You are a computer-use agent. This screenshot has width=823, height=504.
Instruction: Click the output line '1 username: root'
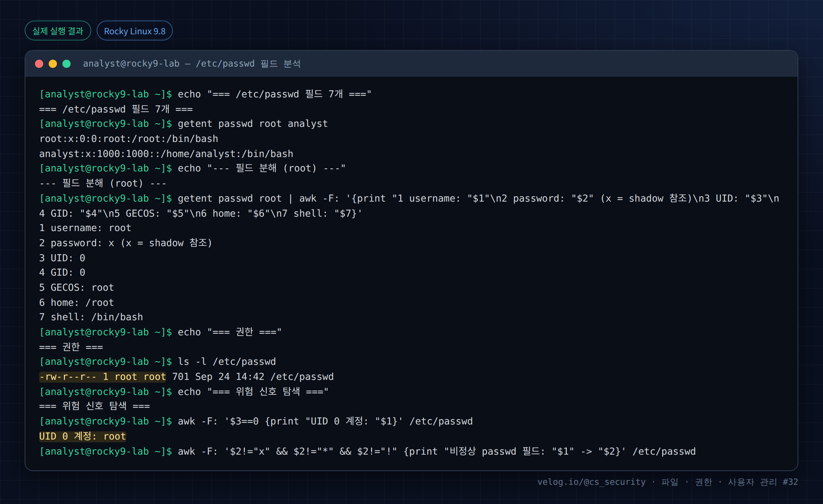[x=85, y=228]
